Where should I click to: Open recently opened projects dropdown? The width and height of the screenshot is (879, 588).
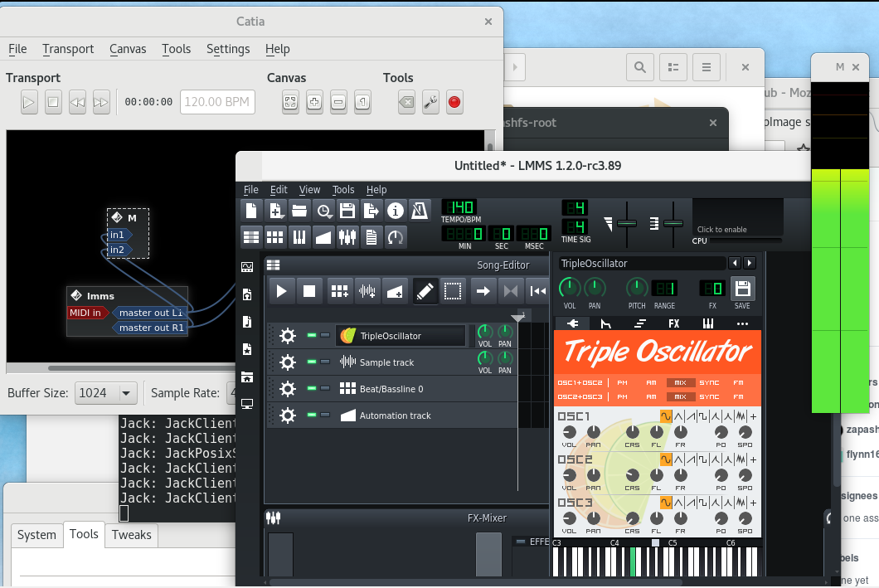(x=323, y=211)
